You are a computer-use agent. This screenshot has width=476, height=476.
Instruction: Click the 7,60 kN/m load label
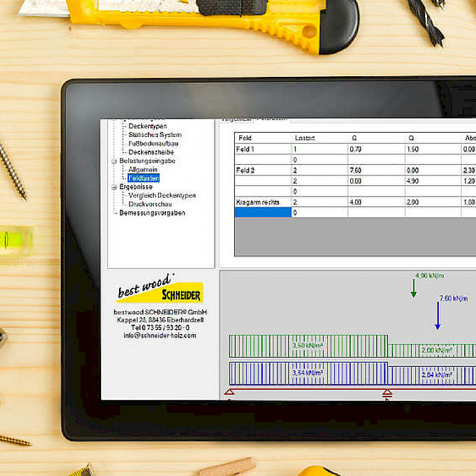(x=454, y=298)
